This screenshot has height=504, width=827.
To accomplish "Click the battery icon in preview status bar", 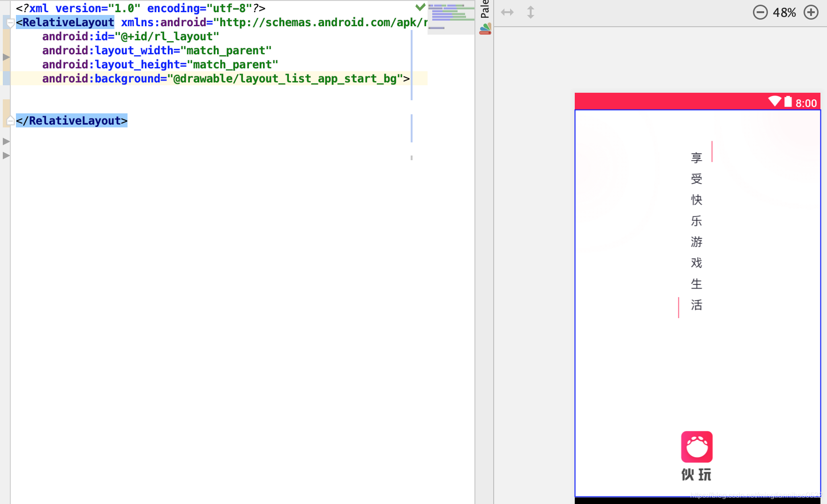I will (788, 102).
